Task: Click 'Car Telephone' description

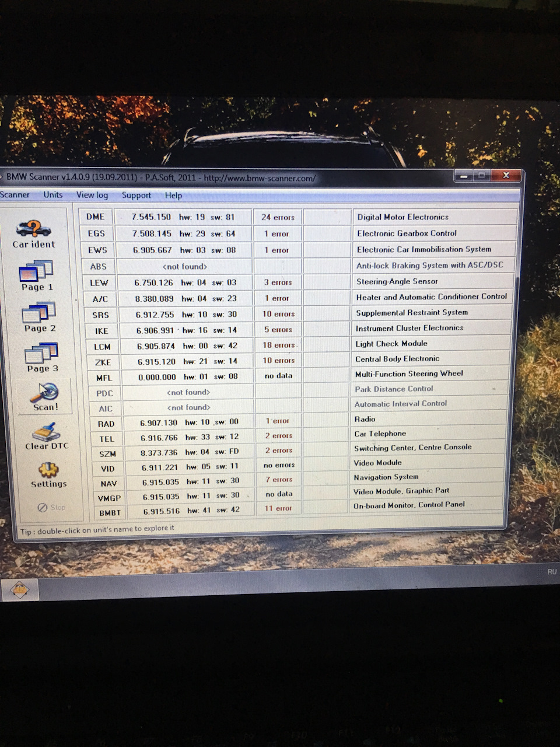Action: [380, 434]
